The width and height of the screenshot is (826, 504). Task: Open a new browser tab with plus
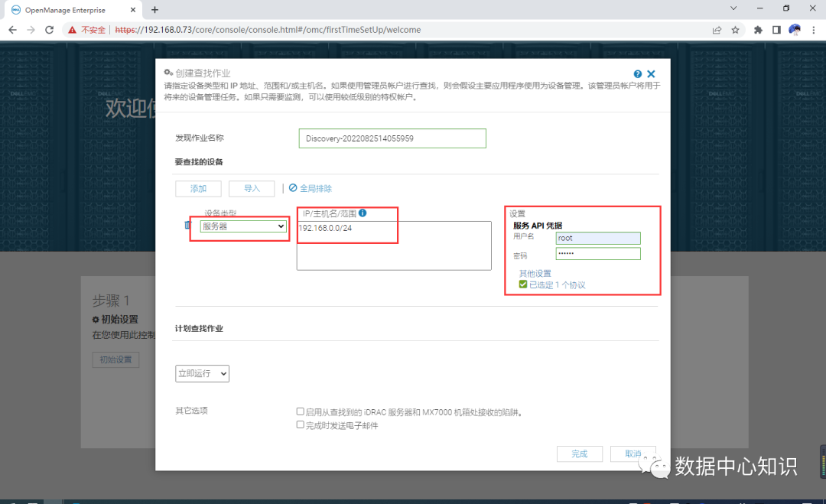(x=154, y=10)
